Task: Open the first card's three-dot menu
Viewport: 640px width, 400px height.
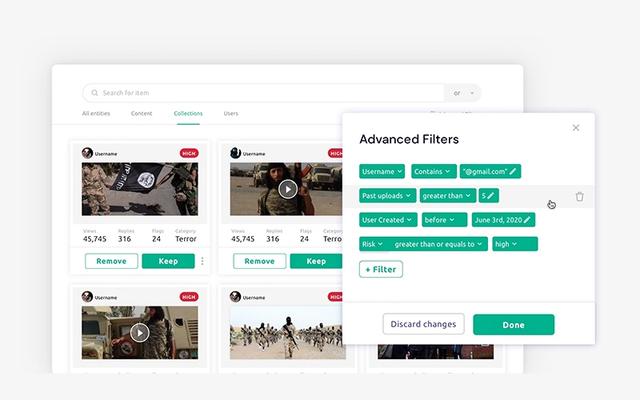Action: pyautogui.click(x=202, y=261)
